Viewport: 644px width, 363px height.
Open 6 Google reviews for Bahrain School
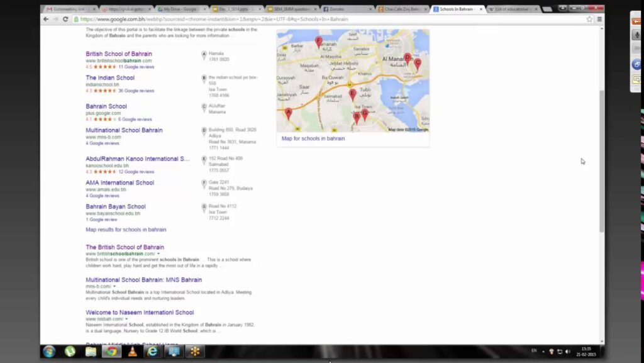[135, 120]
